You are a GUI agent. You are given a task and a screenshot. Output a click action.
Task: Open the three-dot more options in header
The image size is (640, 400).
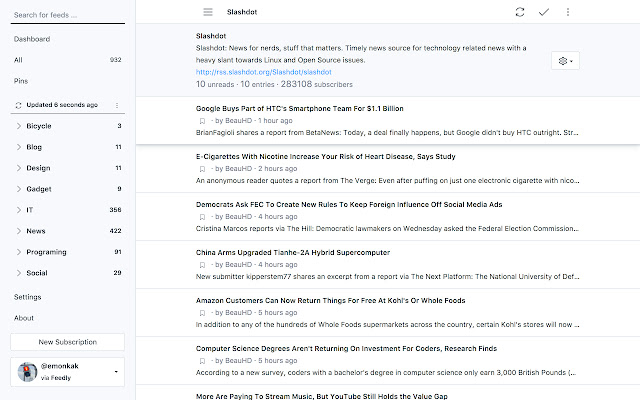(x=568, y=12)
